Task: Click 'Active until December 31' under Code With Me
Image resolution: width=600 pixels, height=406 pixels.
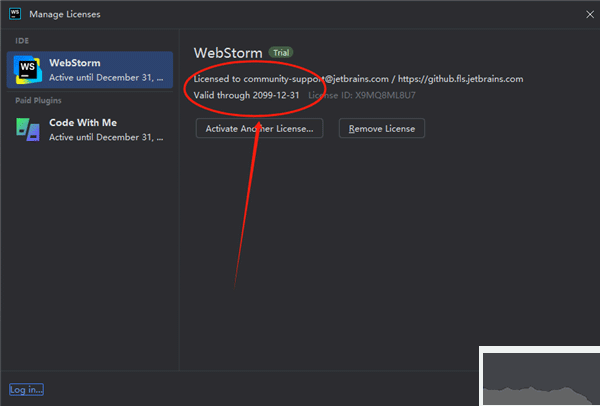Action: click(x=106, y=137)
